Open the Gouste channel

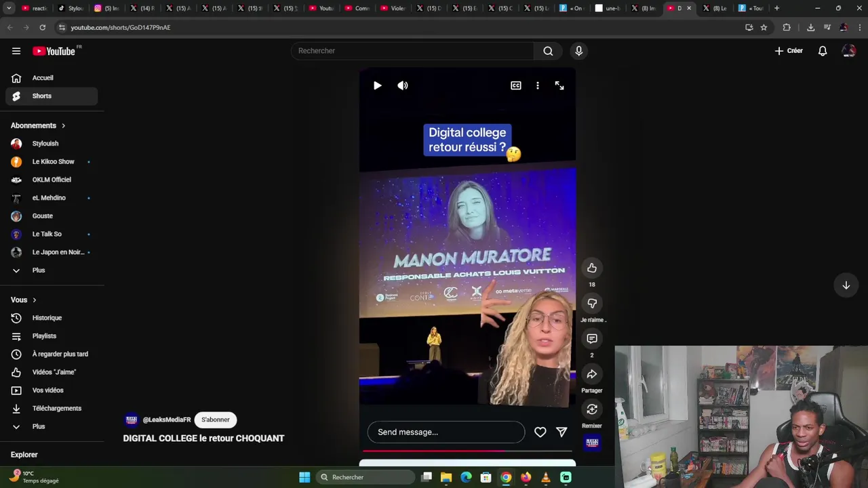52,216
